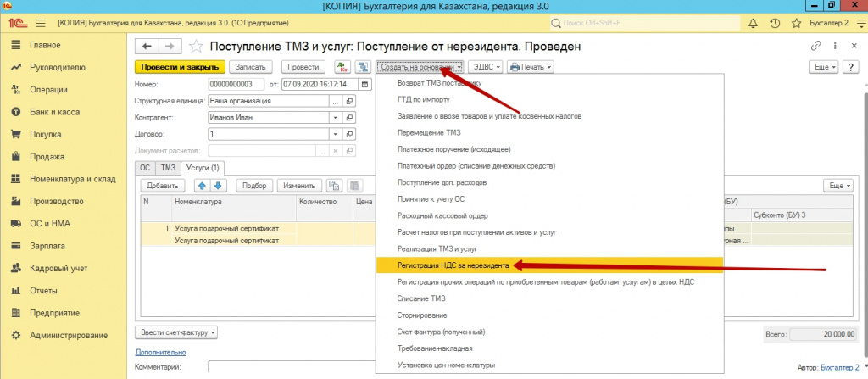The image size is (868, 379).
Task: Open help question mark button
Action: tap(850, 67)
